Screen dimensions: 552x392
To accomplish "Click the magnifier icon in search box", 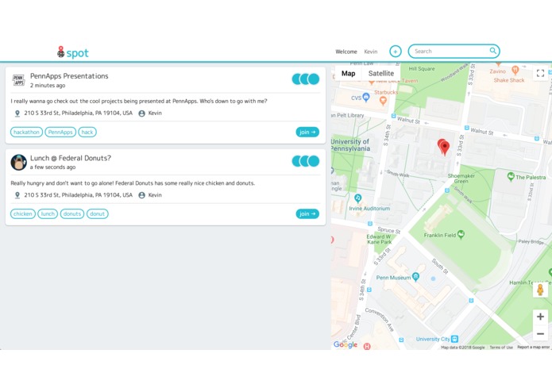I will point(493,51).
